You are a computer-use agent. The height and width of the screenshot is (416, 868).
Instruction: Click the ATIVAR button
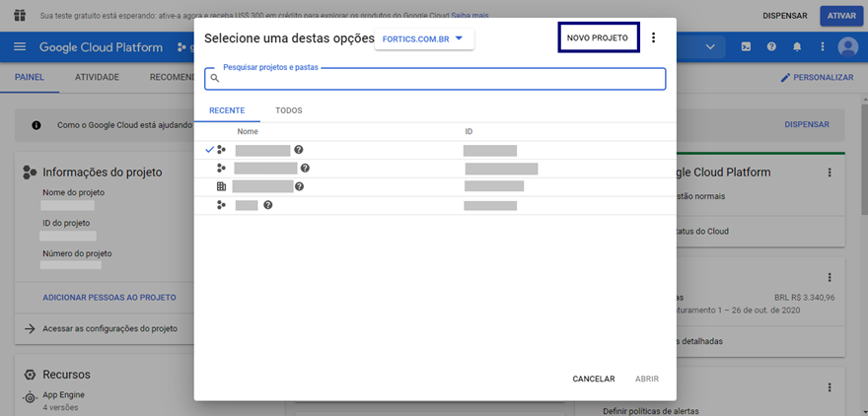(841, 16)
